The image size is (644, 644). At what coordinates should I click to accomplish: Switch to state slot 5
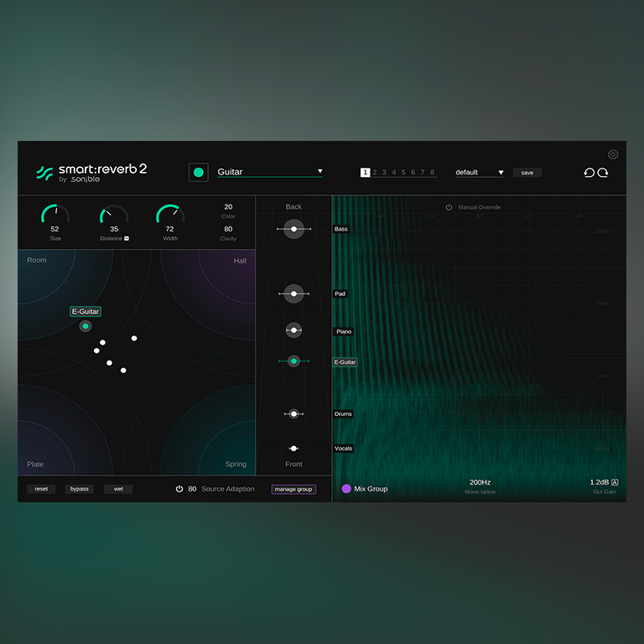click(x=403, y=173)
